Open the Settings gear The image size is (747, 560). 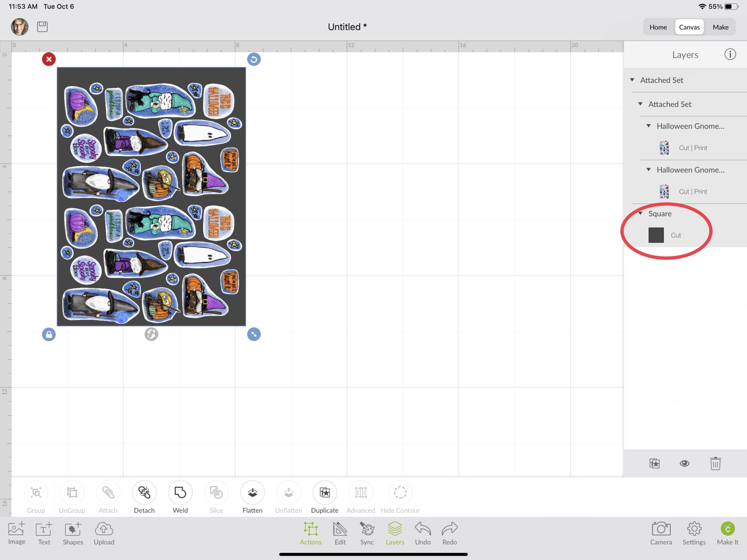(694, 533)
